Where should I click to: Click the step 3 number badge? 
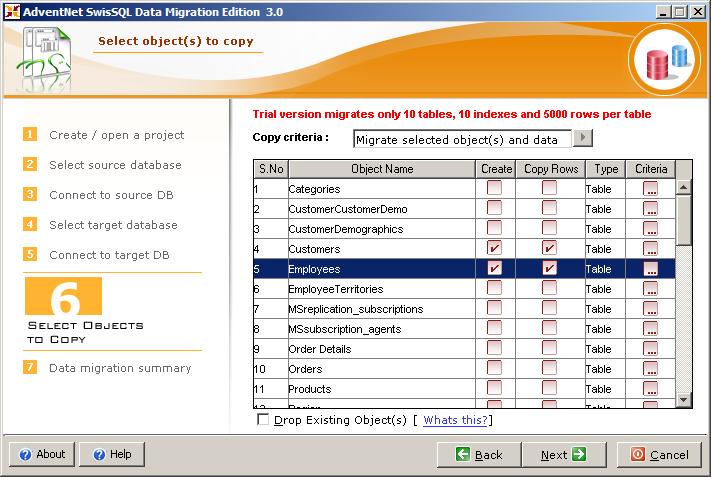point(30,195)
